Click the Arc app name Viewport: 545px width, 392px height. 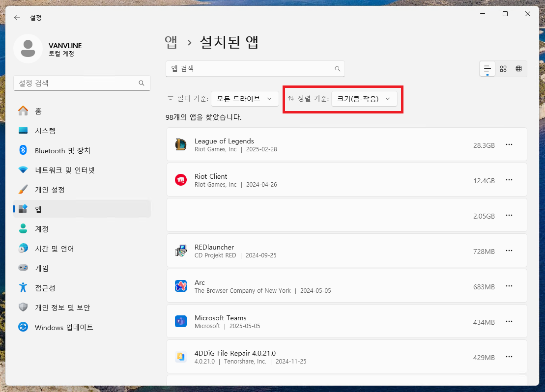coord(200,283)
